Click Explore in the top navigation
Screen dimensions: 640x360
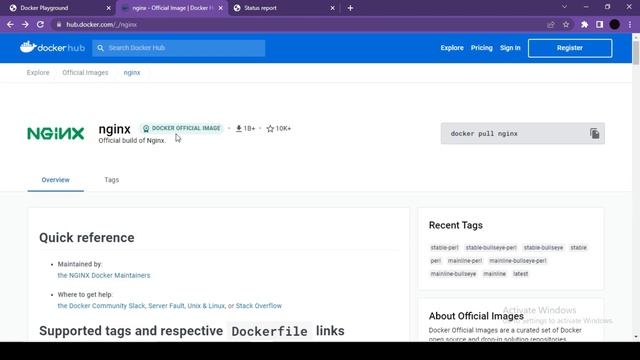(x=452, y=48)
